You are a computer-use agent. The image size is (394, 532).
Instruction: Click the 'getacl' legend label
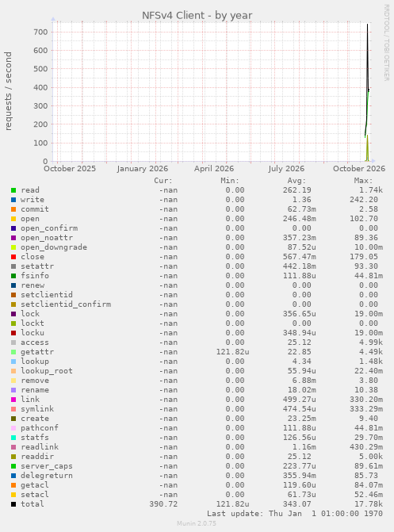pos(35,485)
